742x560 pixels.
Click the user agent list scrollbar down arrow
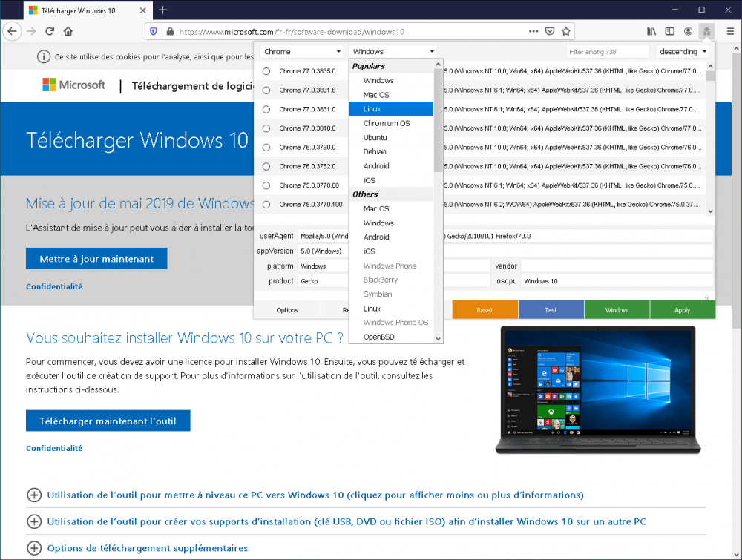click(x=710, y=211)
